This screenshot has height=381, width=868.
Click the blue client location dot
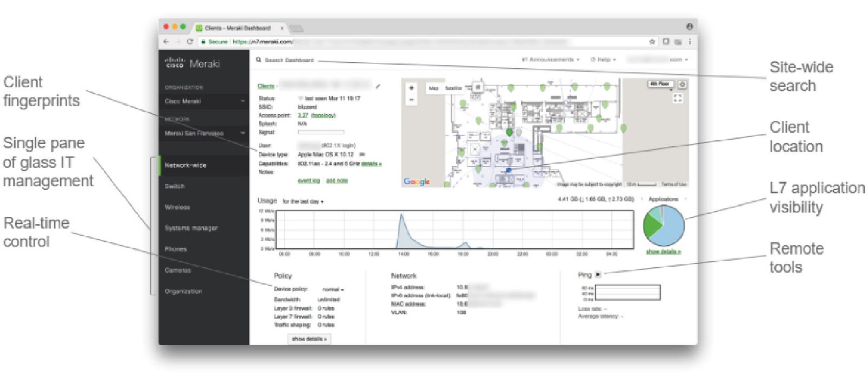pyautogui.click(x=509, y=170)
